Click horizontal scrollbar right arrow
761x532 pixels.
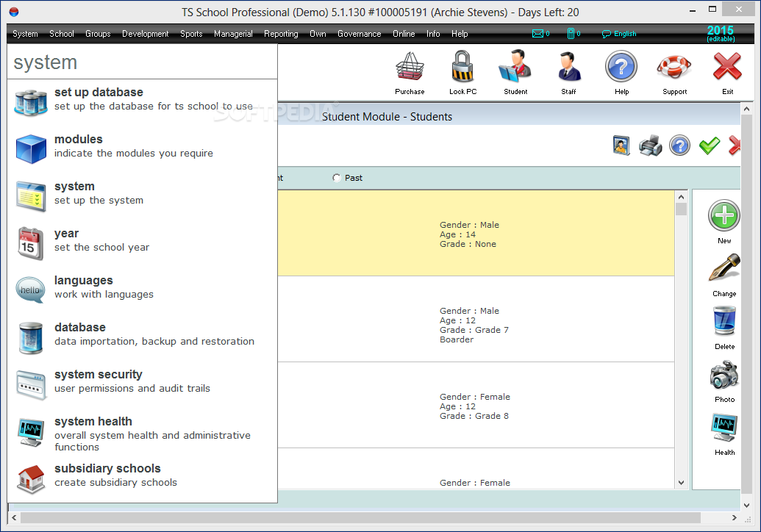[x=735, y=518]
